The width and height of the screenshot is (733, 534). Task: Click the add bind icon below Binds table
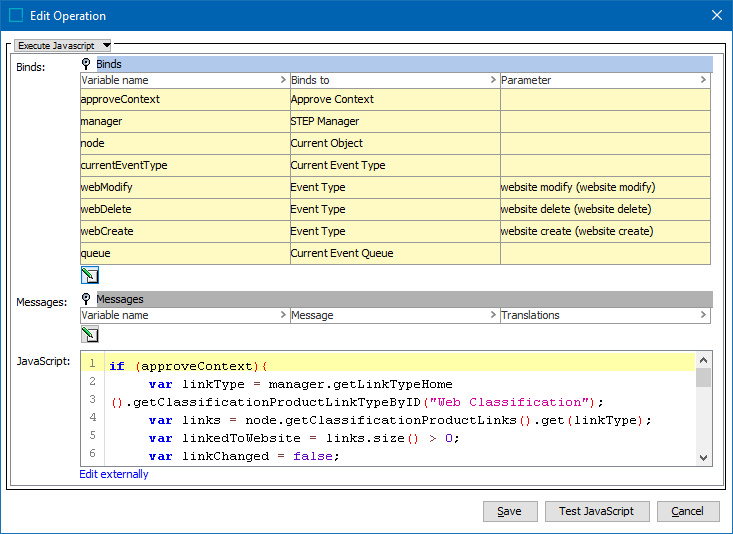click(90, 276)
